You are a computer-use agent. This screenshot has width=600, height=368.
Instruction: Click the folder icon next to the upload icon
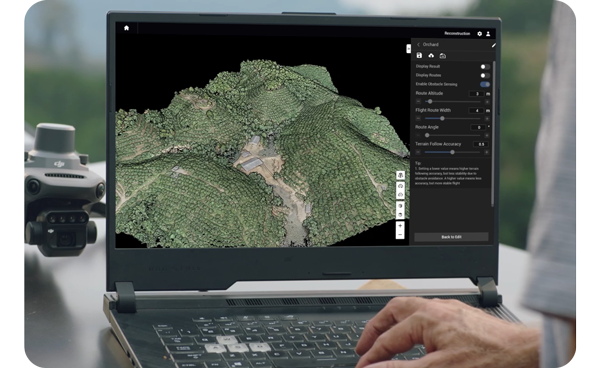[443, 56]
